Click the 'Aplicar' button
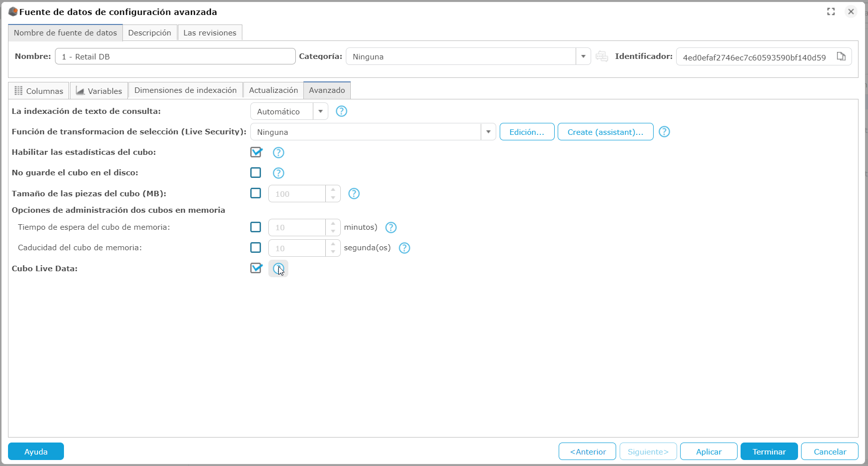This screenshot has height=466, width=868. tap(709, 452)
